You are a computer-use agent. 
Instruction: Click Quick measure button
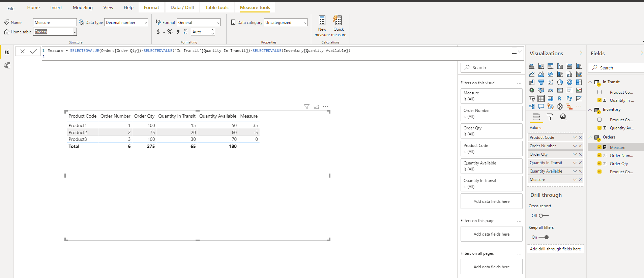point(339,26)
